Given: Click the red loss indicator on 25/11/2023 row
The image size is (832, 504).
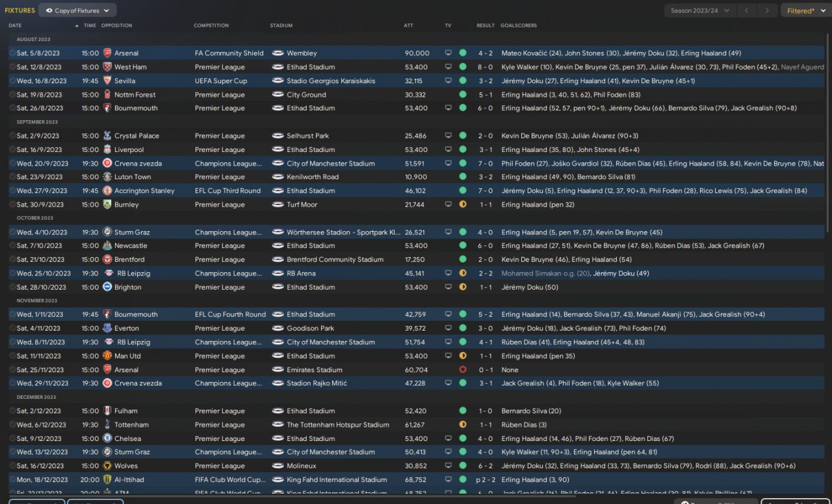Looking at the screenshot, I should point(463,370).
